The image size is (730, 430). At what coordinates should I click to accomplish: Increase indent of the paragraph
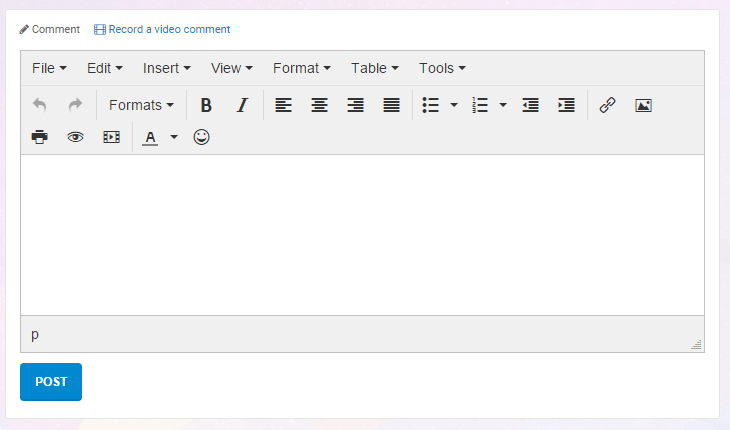click(x=567, y=105)
